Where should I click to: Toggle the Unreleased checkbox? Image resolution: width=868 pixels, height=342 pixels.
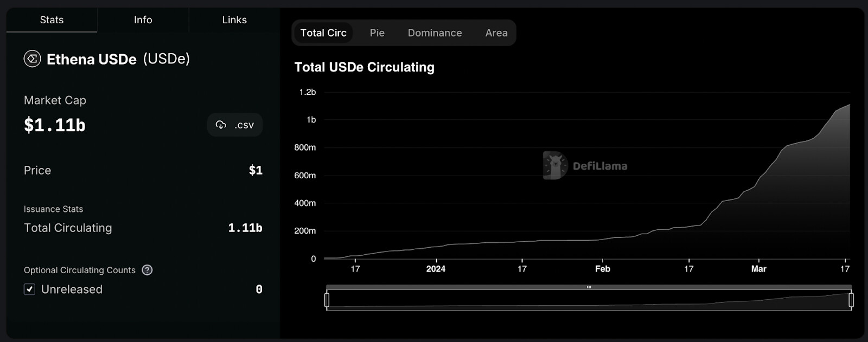click(x=30, y=289)
